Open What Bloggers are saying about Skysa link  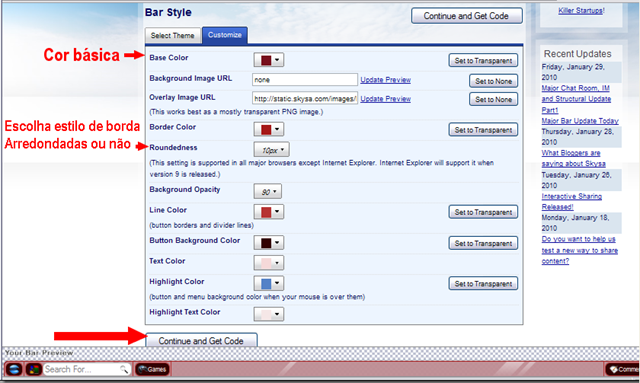[x=573, y=158]
